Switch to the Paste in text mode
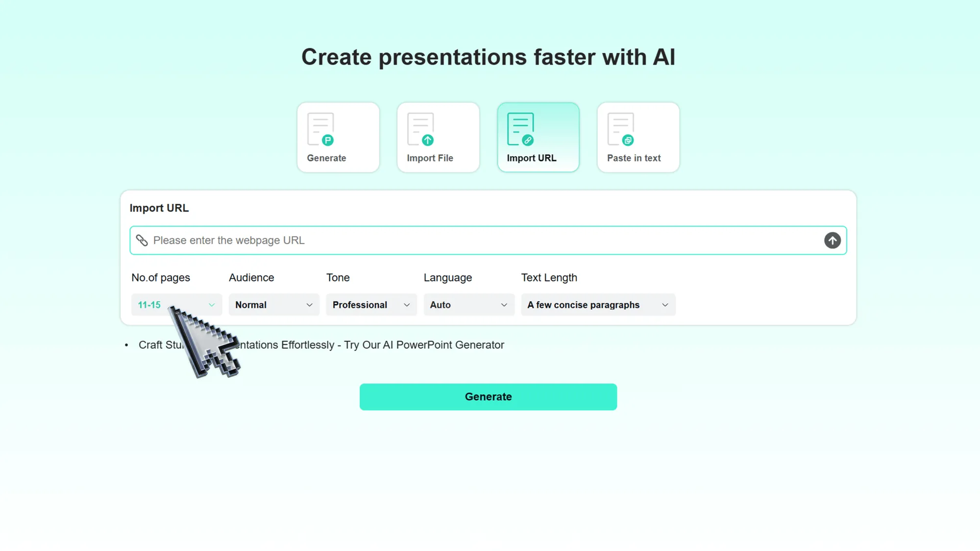Viewport: 980px width, 551px height. tap(638, 137)
